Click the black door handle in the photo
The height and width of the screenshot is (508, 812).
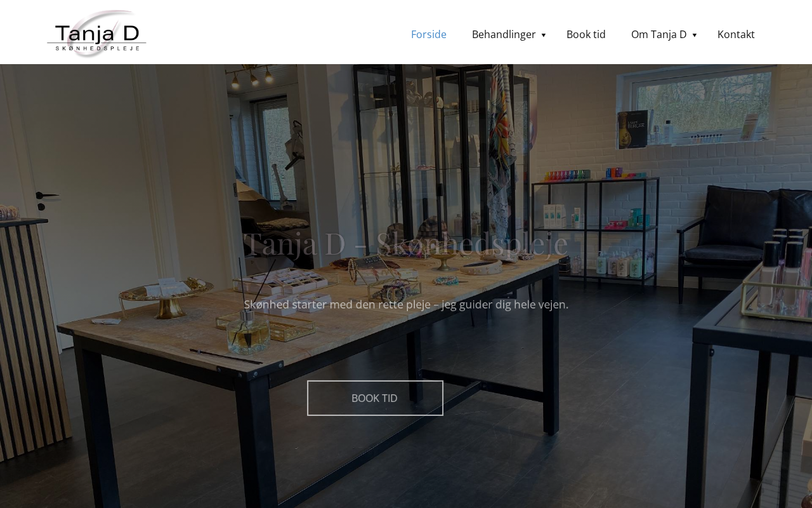tap(46, 196)
